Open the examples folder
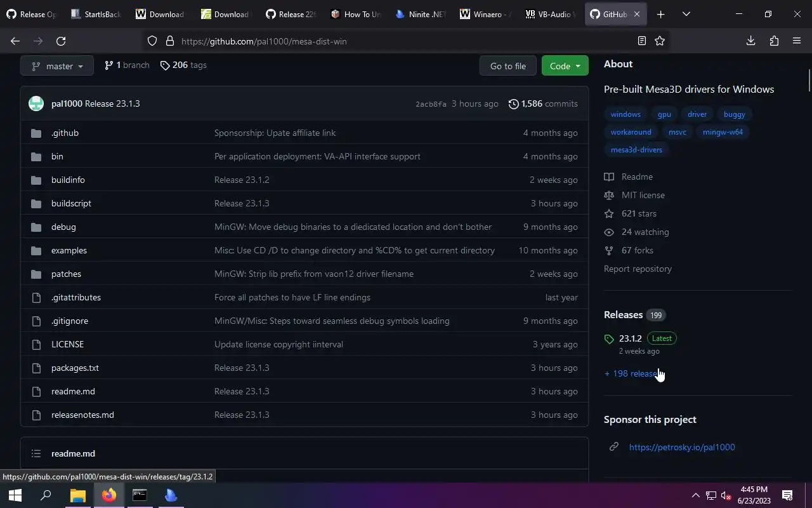 [69, 250]
